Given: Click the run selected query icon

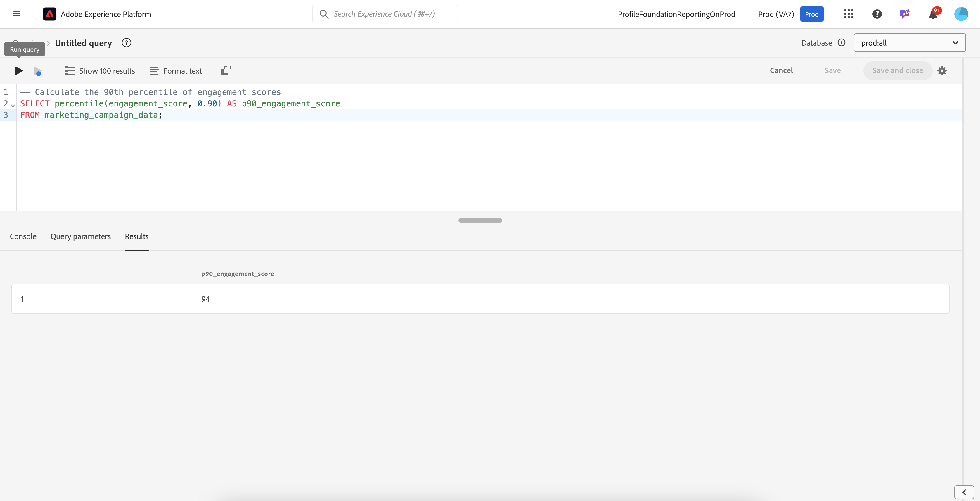Looking at the screenshot, I should 37,71.
